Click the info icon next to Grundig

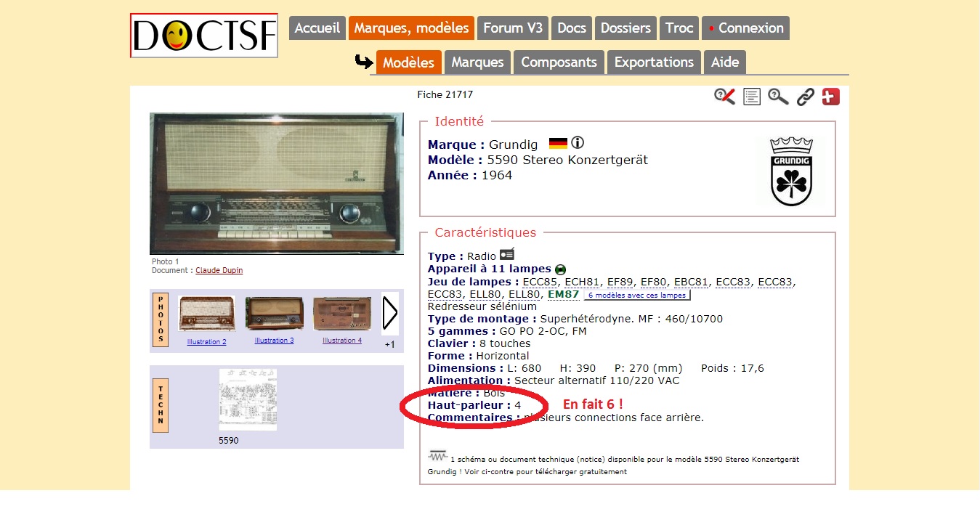click(x=578, y=143)
